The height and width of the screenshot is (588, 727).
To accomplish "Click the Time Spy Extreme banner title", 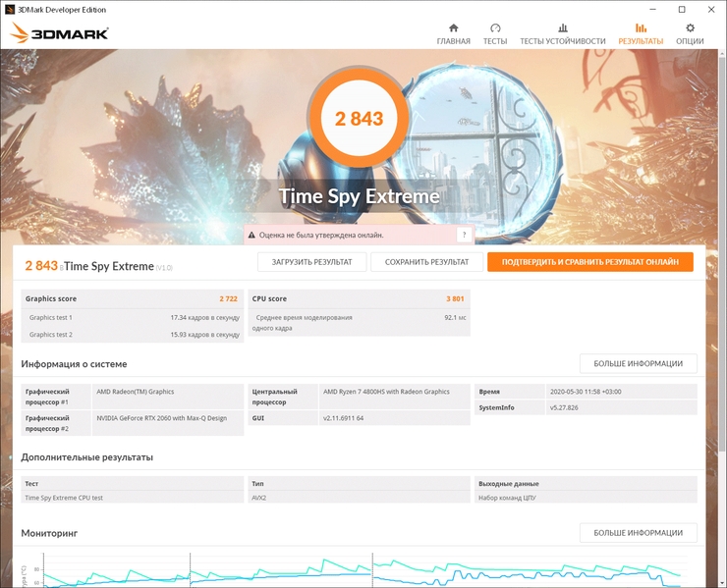I will tap(360, 196).
